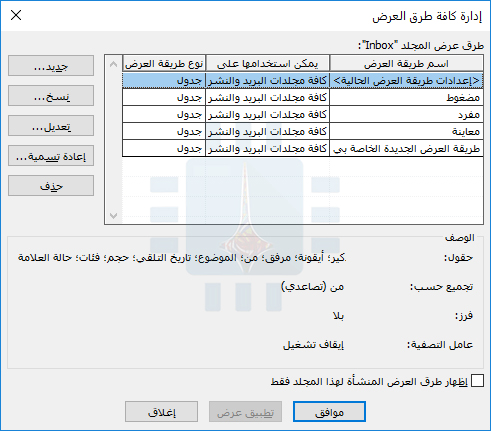Image resolution: width=491 pixels, height=431 pixels.
Task: Click the list scrollbar down arrow
Action: click(x=113, y=216)
